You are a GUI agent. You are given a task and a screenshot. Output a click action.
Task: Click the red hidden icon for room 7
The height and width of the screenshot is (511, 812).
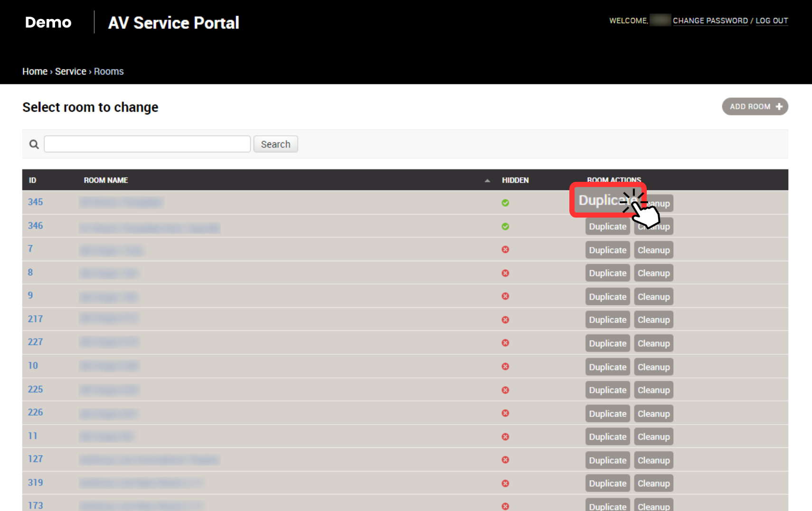pos(505,249)
